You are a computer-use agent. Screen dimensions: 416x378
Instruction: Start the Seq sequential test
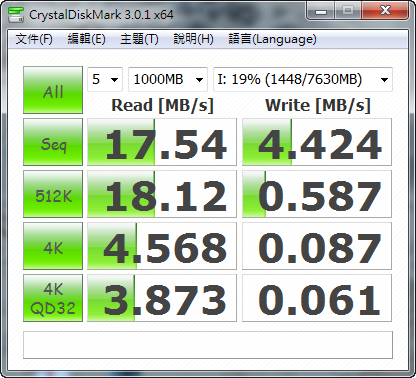(x=53, y=142)
